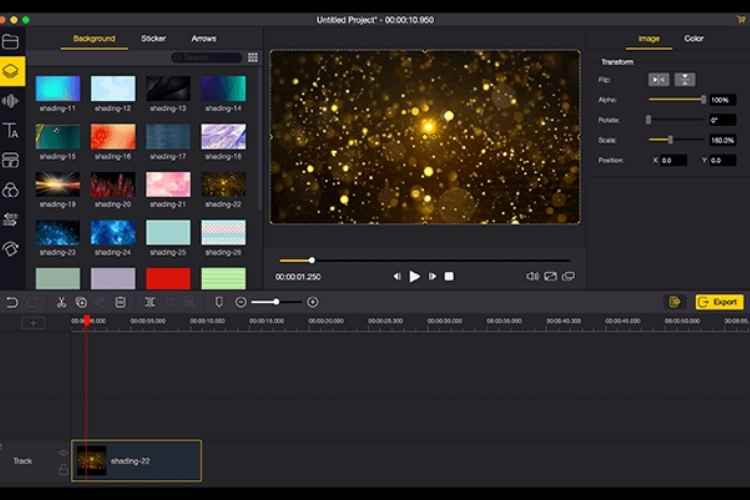This screenshot has height=500, width=750.
Task: Select the shading-16 background thumbnail
Action: [x=112, y=136]
